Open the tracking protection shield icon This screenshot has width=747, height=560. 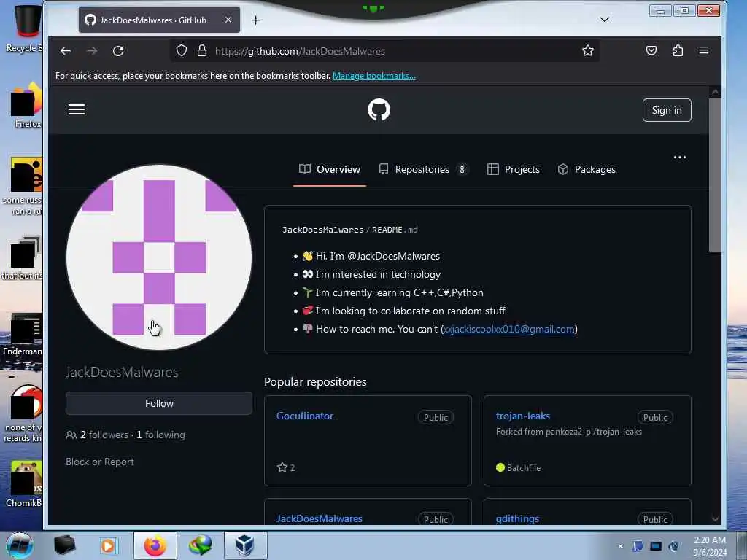pyautogui.click(x=182, y=50)
